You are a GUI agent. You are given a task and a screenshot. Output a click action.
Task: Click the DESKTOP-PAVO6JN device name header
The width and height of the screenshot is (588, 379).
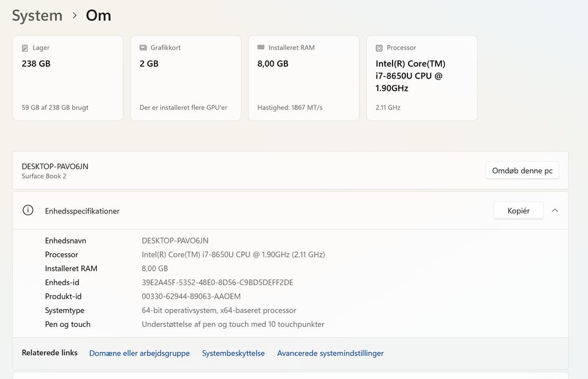click(x=55, y=166)
